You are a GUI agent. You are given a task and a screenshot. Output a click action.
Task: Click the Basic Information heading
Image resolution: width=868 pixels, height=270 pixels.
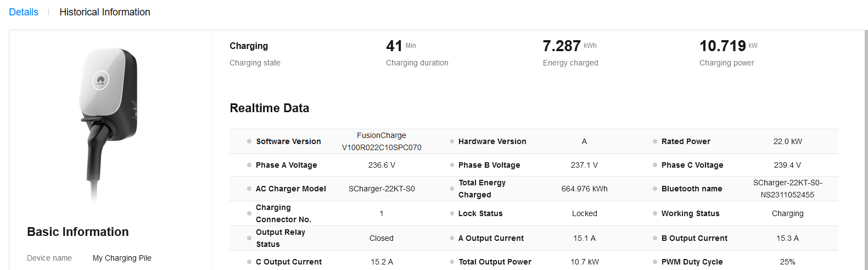point(78,232)
